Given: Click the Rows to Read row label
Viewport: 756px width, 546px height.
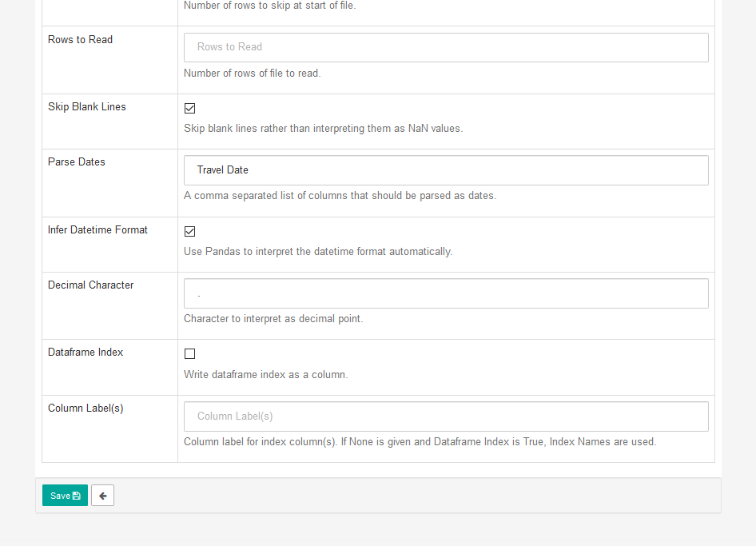Looking at the screenshot, I should click(x=80, y=39).
